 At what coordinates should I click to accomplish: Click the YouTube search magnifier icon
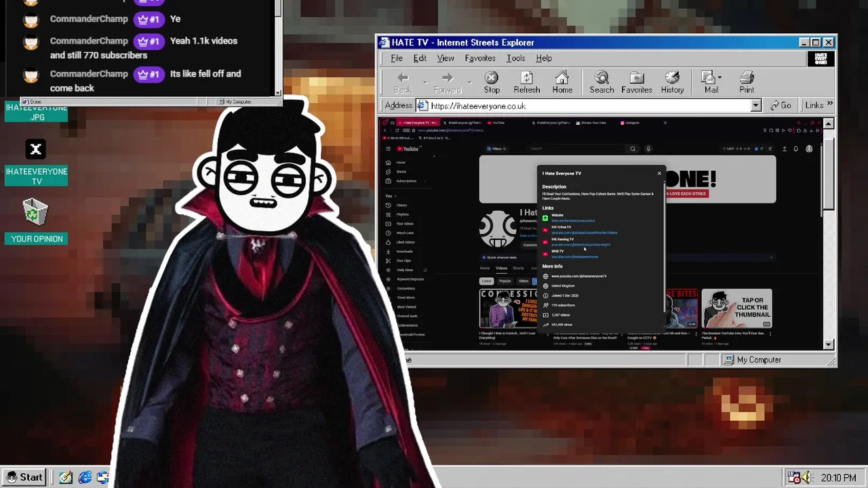pos(633,149)
